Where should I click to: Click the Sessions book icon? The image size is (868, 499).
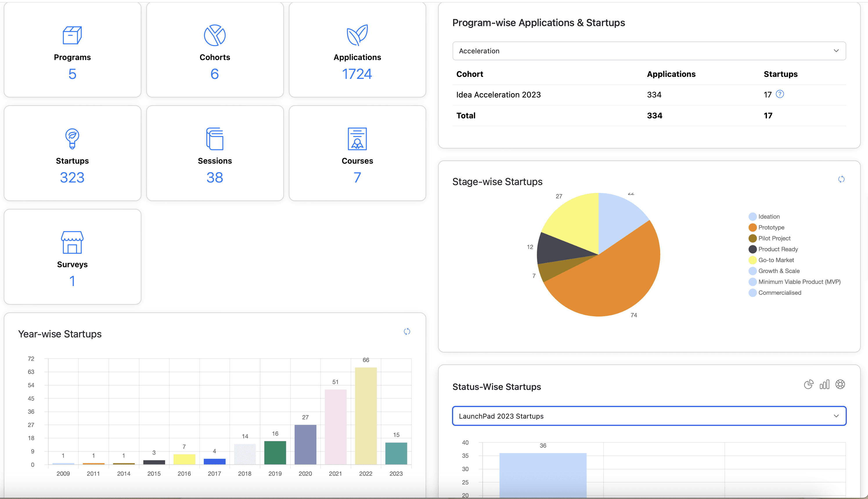click(215, 139)
